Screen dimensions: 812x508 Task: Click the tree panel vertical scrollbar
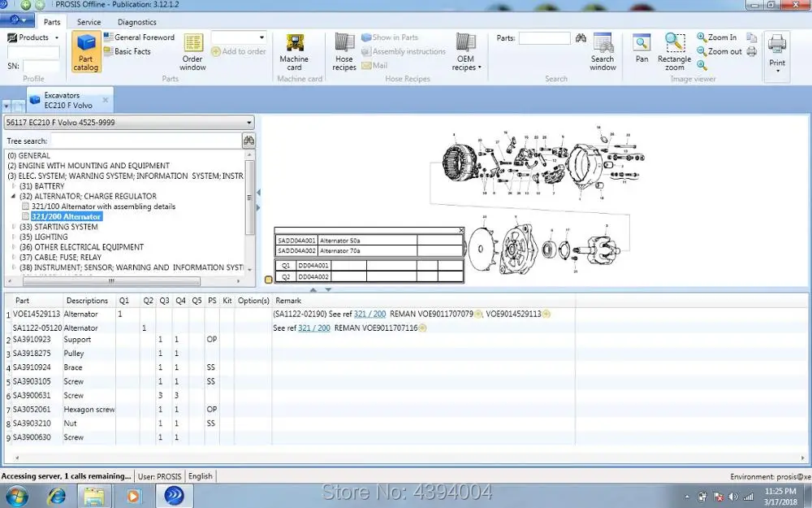pyautogui.click(x=249, y=197)
